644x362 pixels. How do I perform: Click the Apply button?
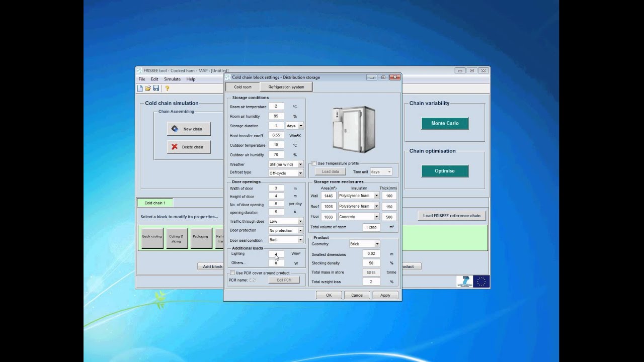coord(385,295)
